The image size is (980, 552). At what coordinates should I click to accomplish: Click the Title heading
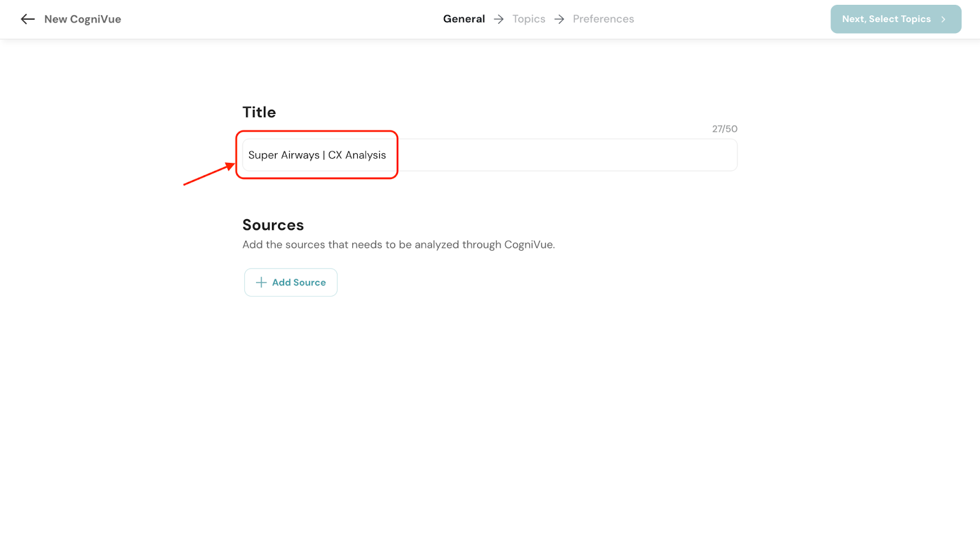pos(259,112)
